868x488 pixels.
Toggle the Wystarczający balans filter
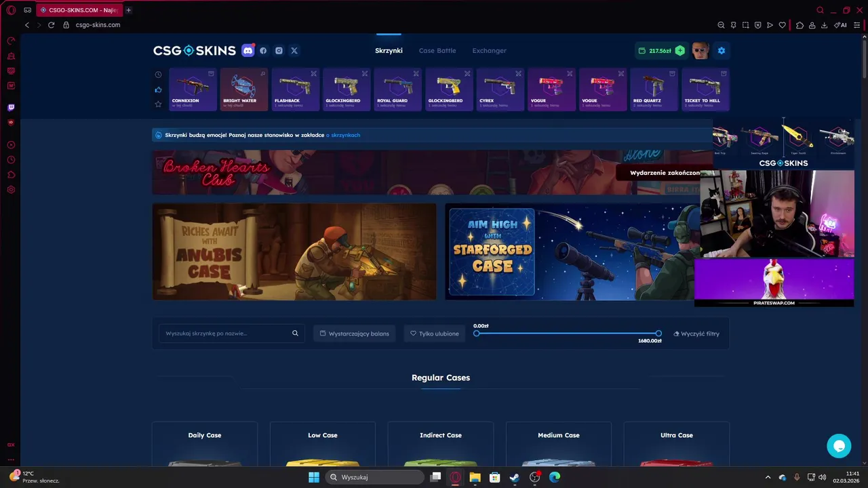(x=355, y=333)
